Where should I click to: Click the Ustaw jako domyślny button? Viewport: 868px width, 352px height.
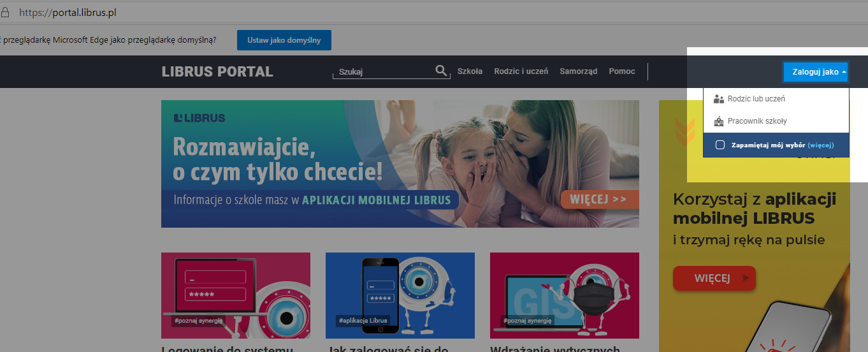click(284, 40)
